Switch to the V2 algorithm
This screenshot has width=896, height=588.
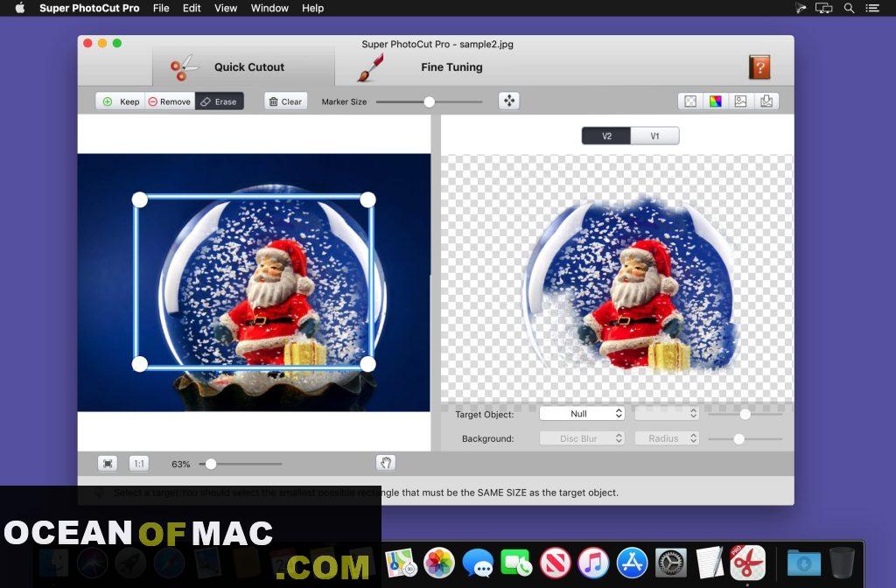[606, 136]
